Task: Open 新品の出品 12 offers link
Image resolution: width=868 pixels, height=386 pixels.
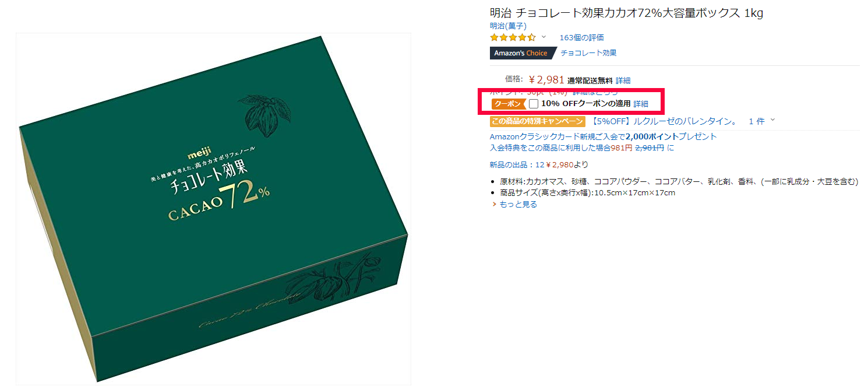Action: click(539, 164)
